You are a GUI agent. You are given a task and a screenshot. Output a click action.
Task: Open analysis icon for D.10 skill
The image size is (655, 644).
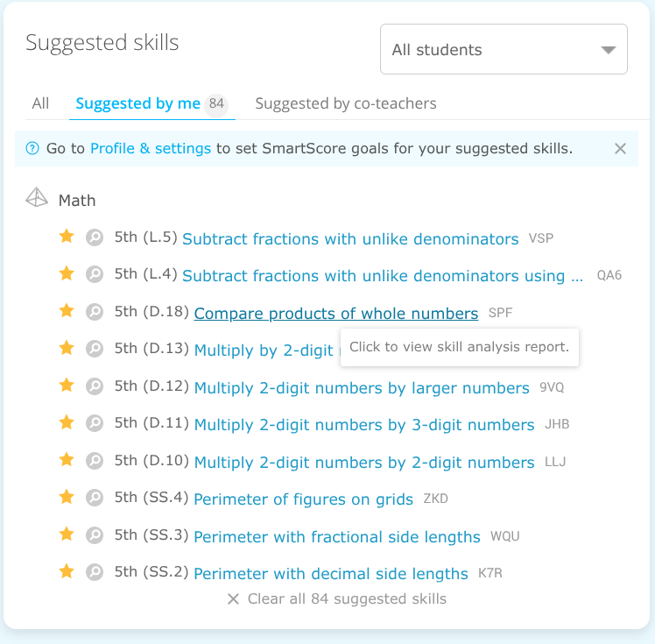[95, 461]
